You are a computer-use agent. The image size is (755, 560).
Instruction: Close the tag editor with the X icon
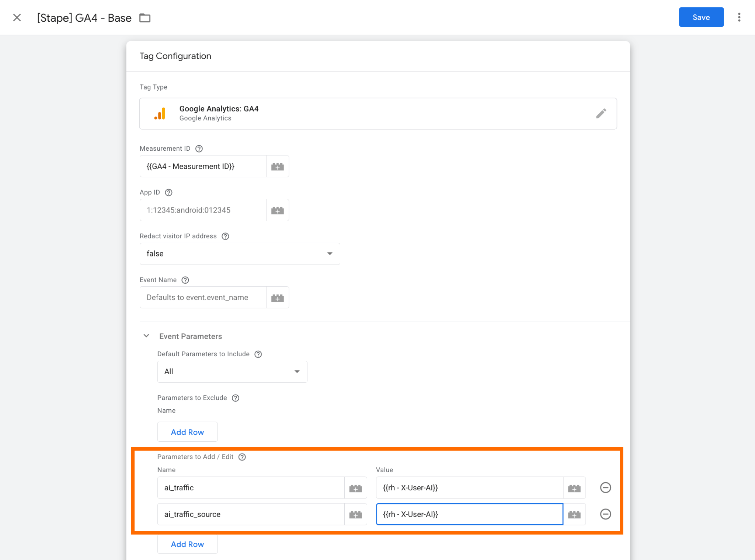click(17, 17)
